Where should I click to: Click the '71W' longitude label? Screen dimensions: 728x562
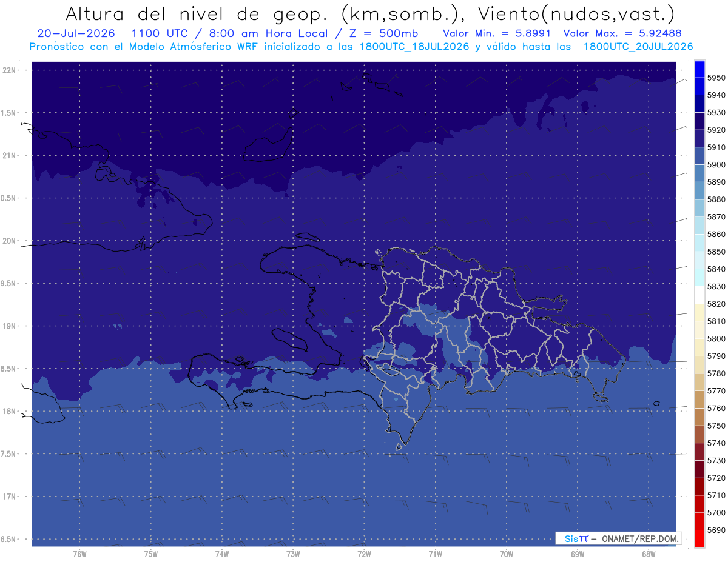point(435,554)
